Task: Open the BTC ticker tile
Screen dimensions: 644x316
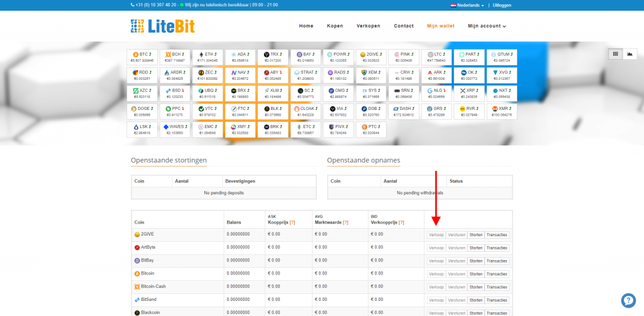Action: point(142,57)
